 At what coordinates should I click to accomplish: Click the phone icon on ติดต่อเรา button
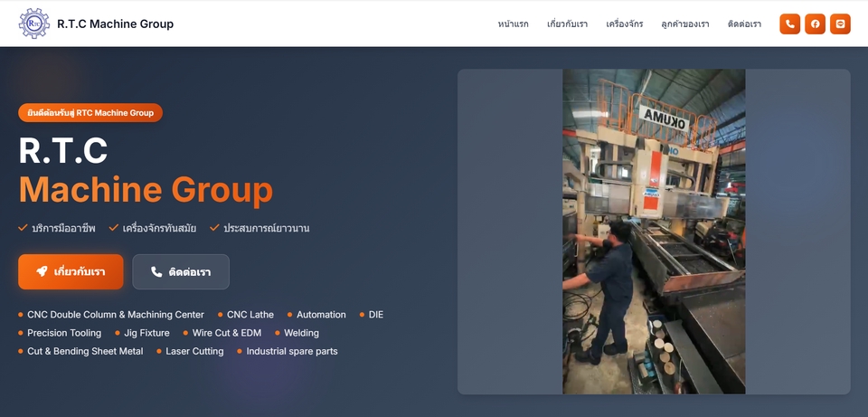156,272
